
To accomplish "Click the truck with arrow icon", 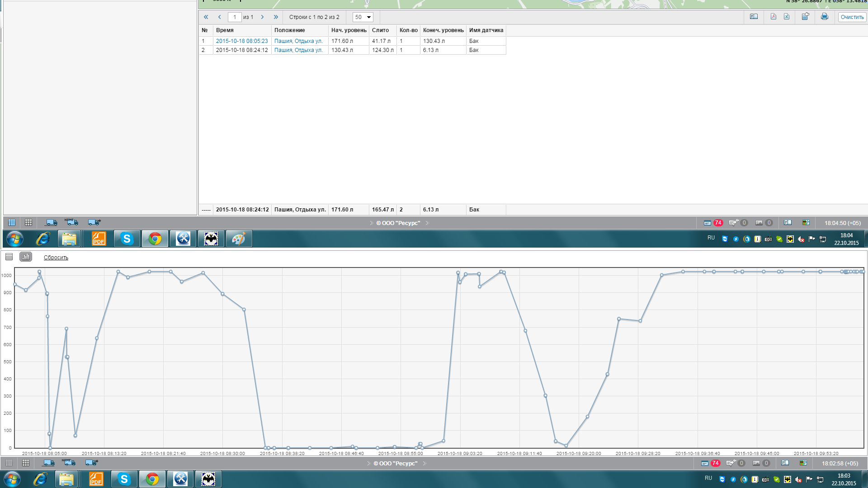I will (94, 222).
